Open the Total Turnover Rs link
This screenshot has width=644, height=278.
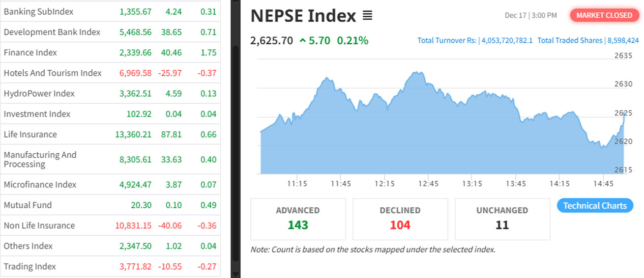click(475, 40)
